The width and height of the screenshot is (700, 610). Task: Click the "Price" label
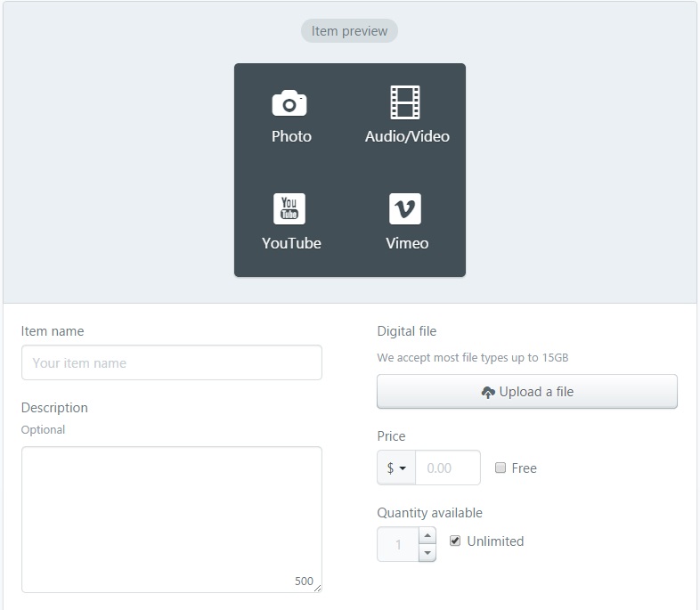pos(391,436)
